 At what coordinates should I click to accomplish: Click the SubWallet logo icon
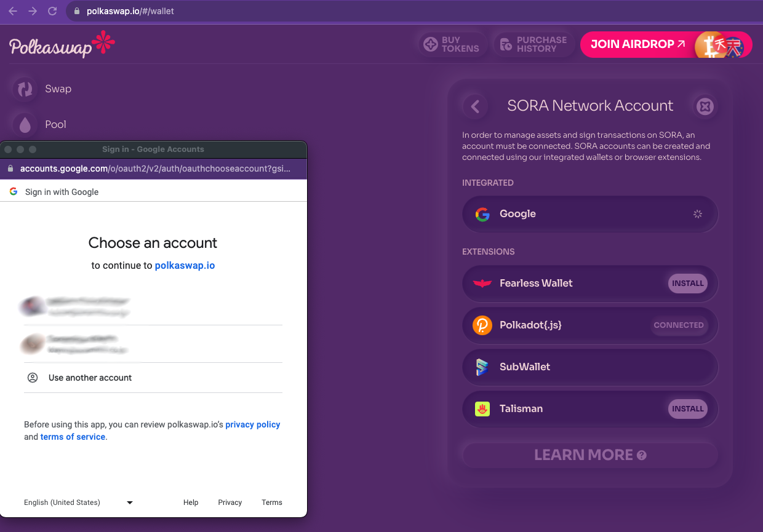point(482,367)
